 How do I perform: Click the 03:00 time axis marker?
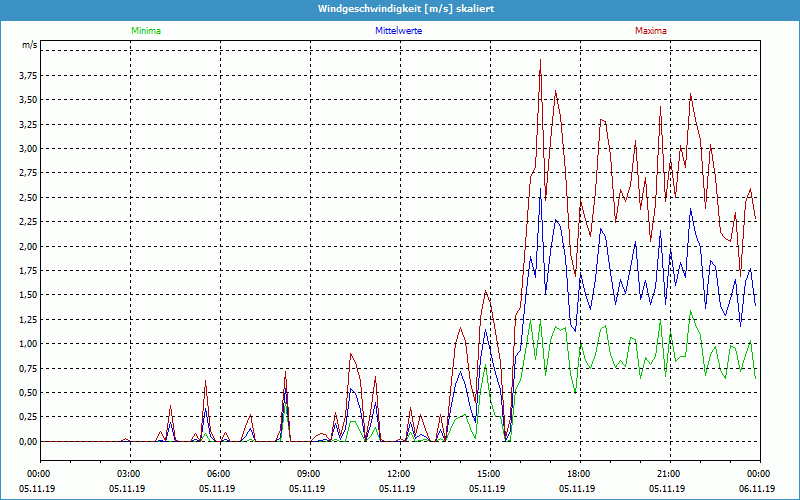pyautogui.click(x=128, y=474)
